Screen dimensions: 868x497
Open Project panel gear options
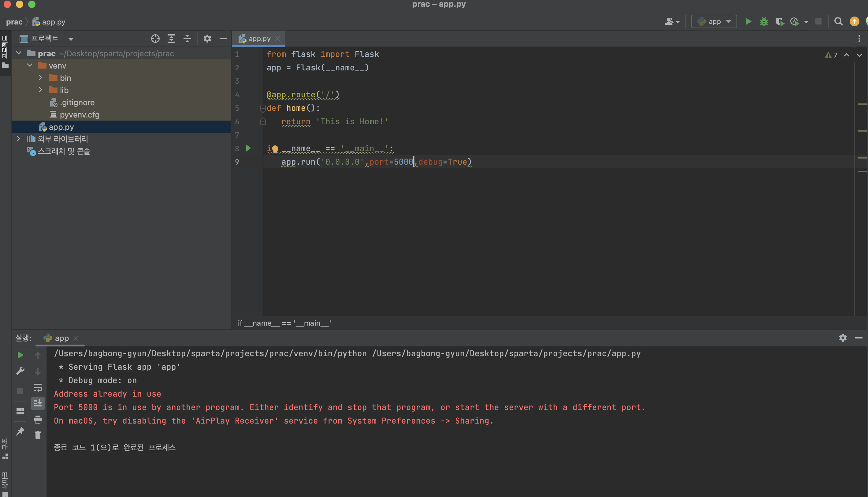click(x=207, y=39)
